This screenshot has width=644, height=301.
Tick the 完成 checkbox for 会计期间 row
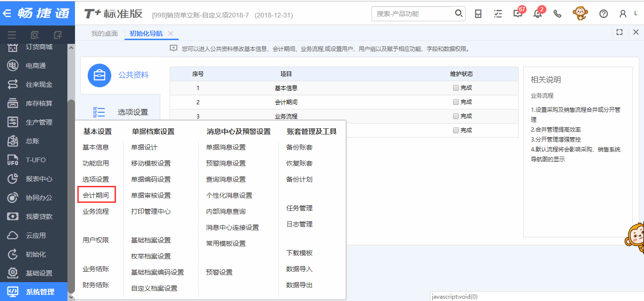coord(455,102)
